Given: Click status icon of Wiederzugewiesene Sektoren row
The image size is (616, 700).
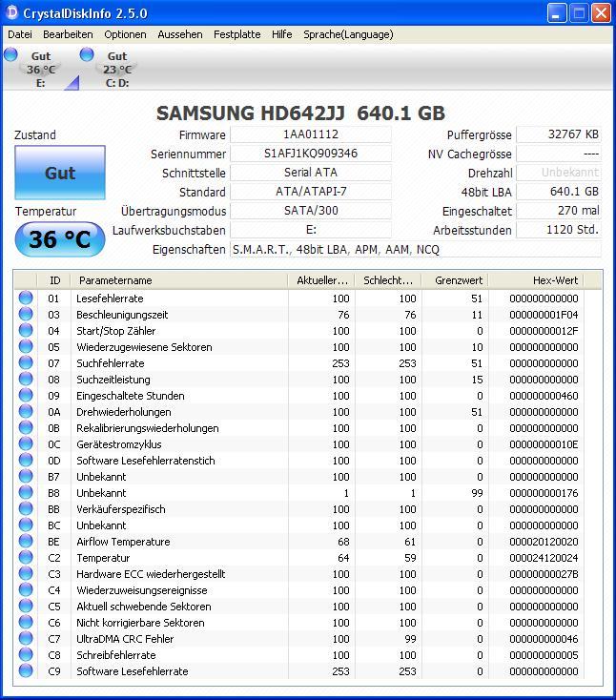Looking at the screenshot, I should (x=26, y=346).
